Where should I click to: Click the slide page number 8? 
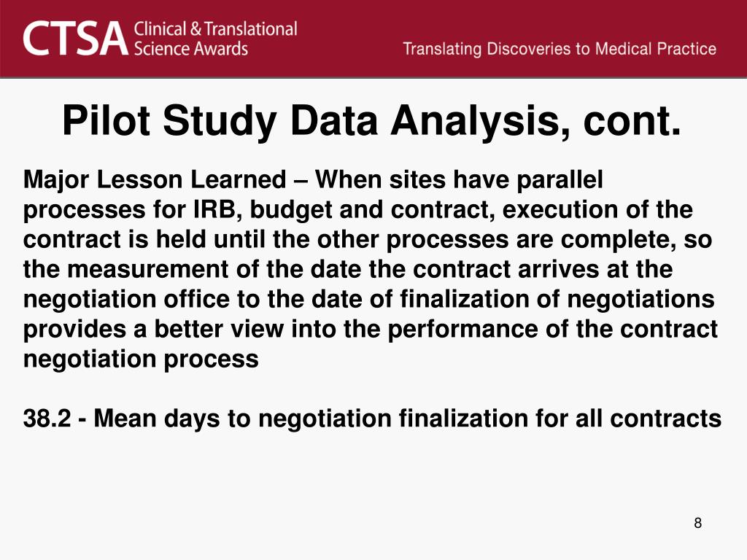point(698,524)
